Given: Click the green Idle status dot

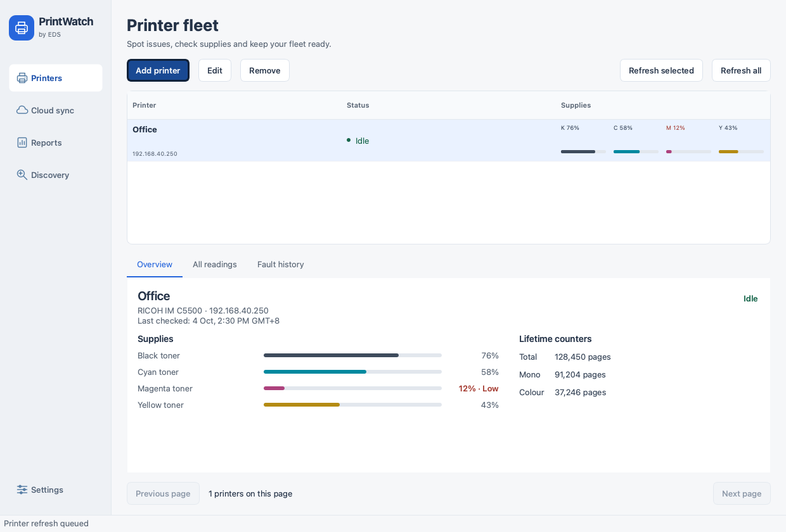Looking at the screenshot, I should coord(349,140).
